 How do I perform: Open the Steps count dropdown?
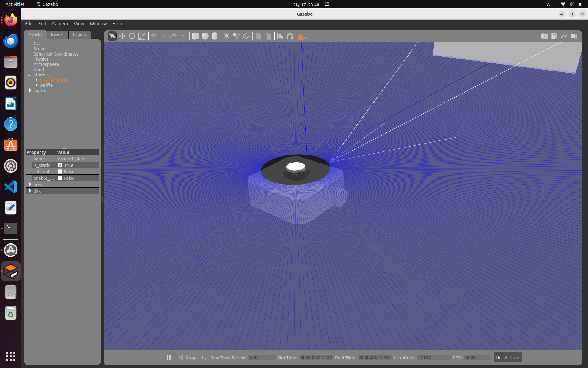coord(204,358)
